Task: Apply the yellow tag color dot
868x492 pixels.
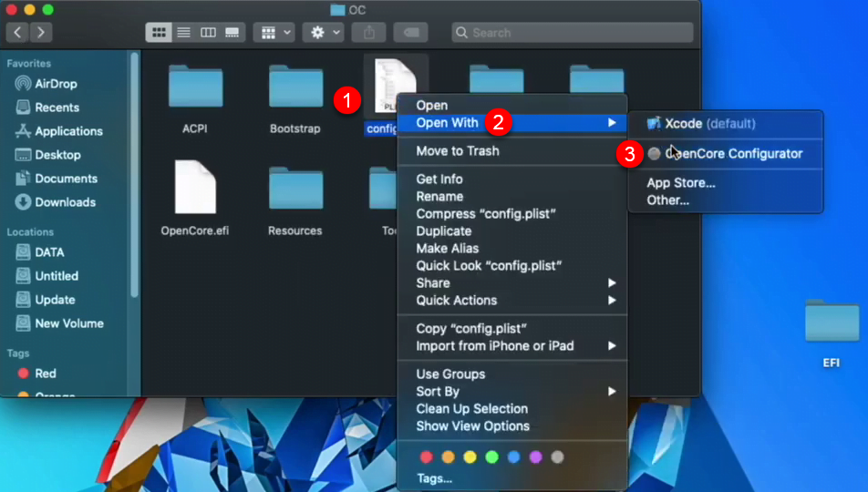Action: (x=470, y=457)
